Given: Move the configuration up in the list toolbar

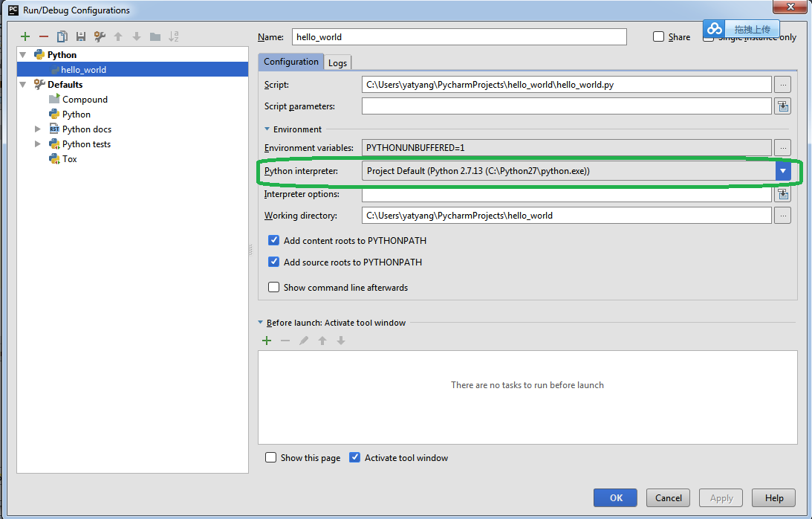Looking at the screenshot, I should click(118, 36).
